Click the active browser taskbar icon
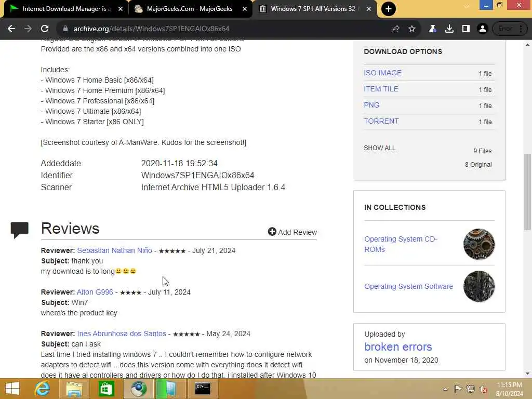Image resolution: width=532 pixels, height=399 pixels. tap(139, 389)
